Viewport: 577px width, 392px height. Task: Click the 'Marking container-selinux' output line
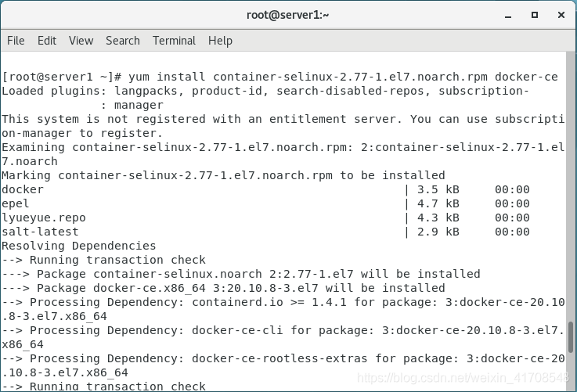pos(223,175)
